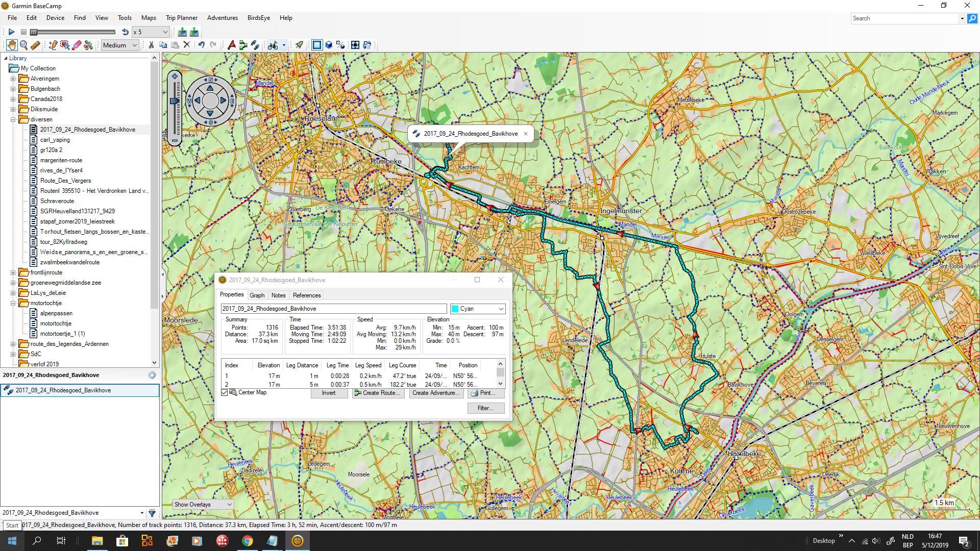Click the library filter funnel icon
The height and width of the screenshot is (551, 980).
(x=152, y=513)
